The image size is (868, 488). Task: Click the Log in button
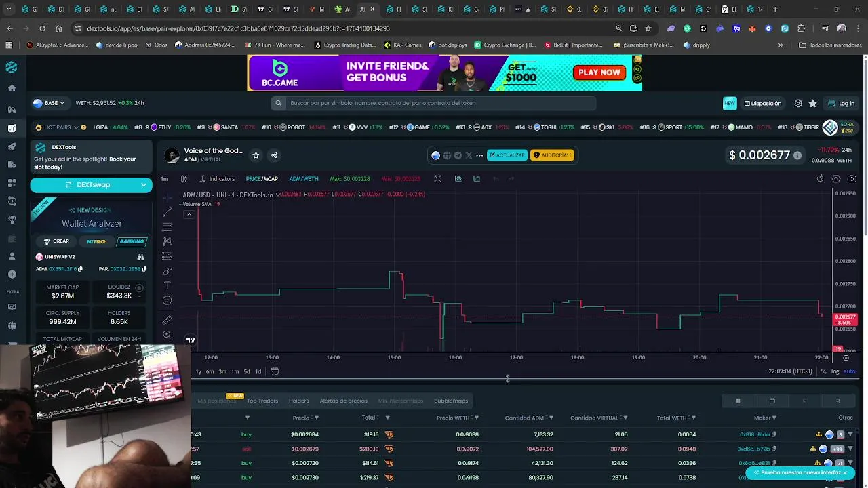tap(842, 104)
